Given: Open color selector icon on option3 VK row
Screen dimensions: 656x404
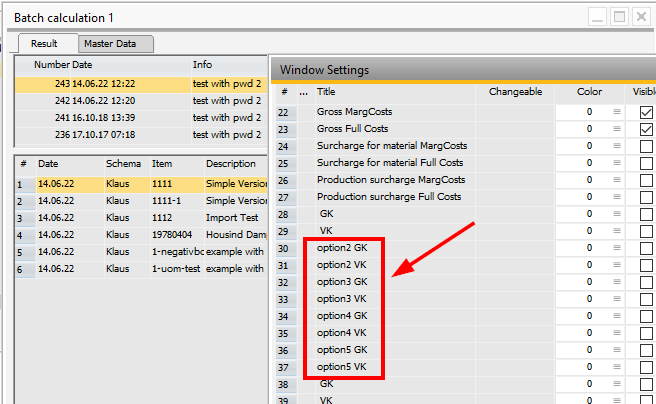Looking at the screenshot, I should (x=617, y=299).
